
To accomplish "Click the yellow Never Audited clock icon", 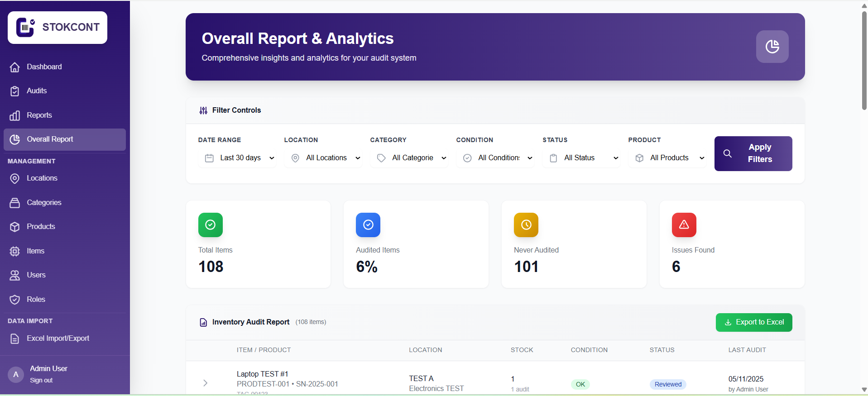I will (x=526, y=225).
